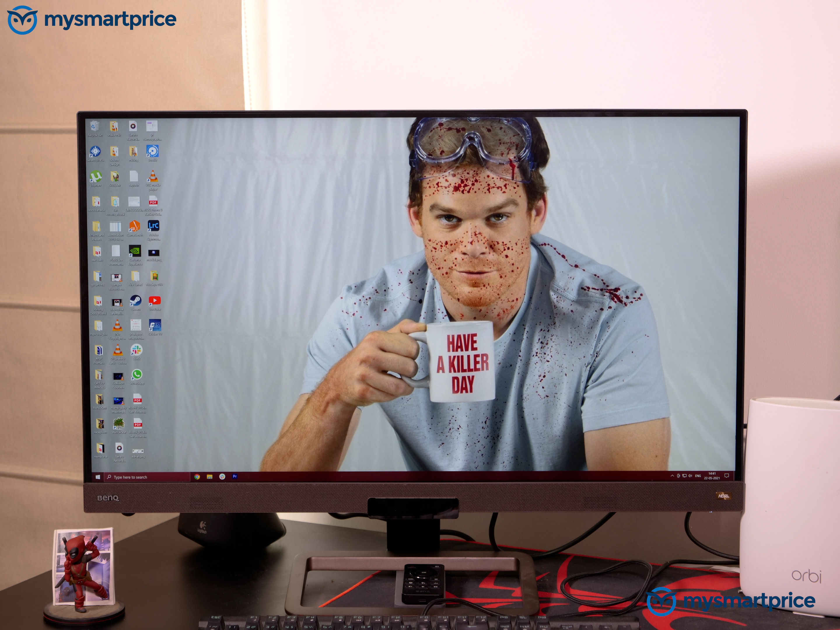
Task: Launch the Slack desktop shortcut
Action: coord(137,352)
